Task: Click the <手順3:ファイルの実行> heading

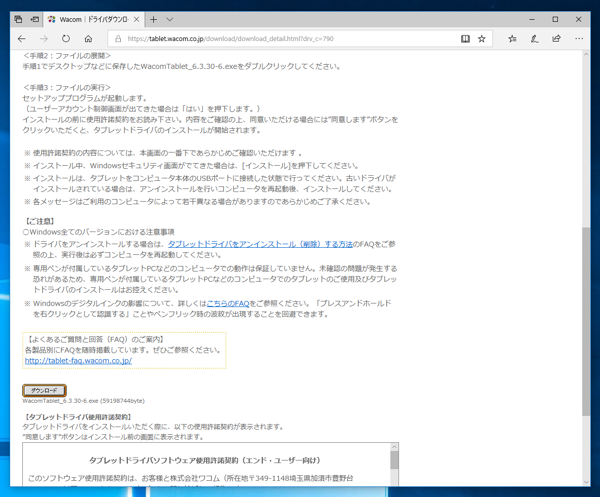Action: [x=67, y=87]
